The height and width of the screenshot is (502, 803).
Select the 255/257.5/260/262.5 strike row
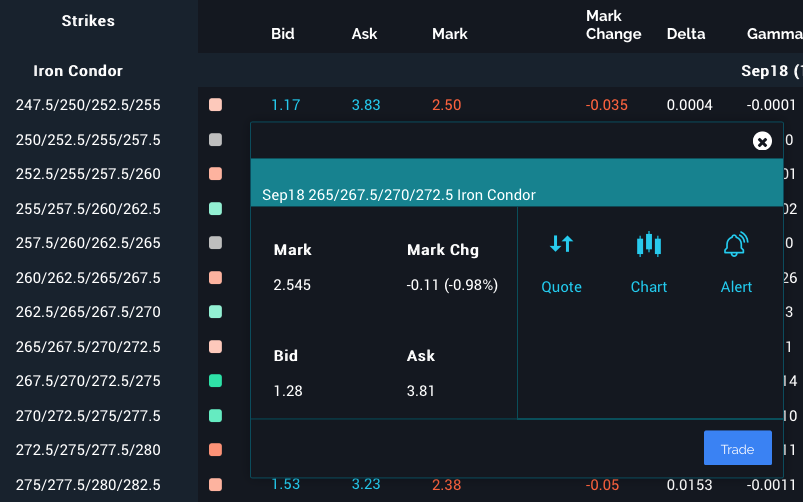tap(88, 209)
